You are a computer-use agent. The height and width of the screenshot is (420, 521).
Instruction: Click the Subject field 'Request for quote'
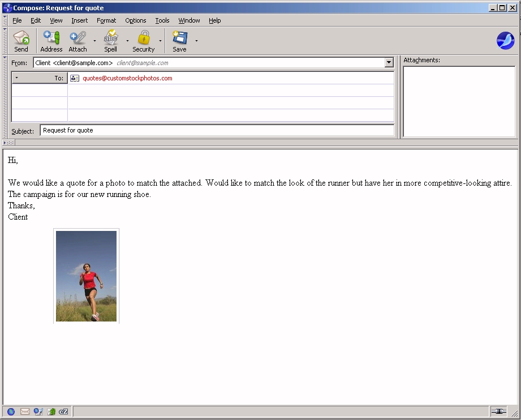coord(217,130)
